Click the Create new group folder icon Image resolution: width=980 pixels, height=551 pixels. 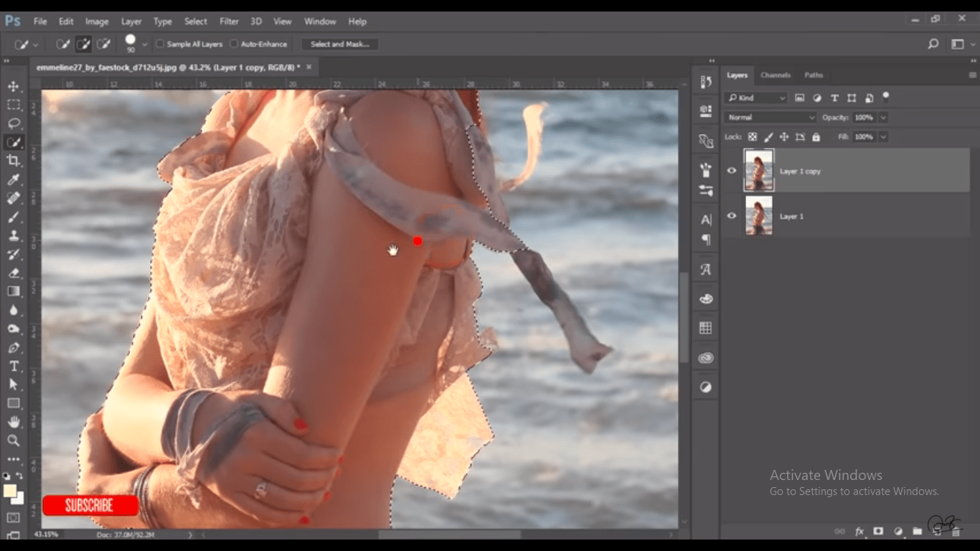tap(917, 532)
